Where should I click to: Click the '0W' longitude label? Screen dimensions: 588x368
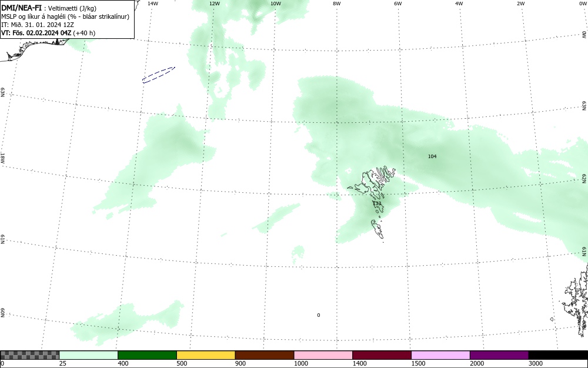pos(582,4)
